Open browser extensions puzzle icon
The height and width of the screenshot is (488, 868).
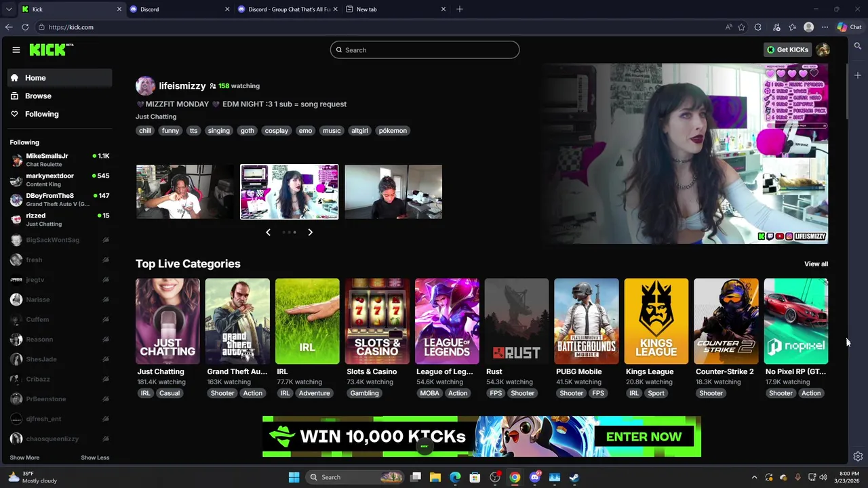point(758,27)
